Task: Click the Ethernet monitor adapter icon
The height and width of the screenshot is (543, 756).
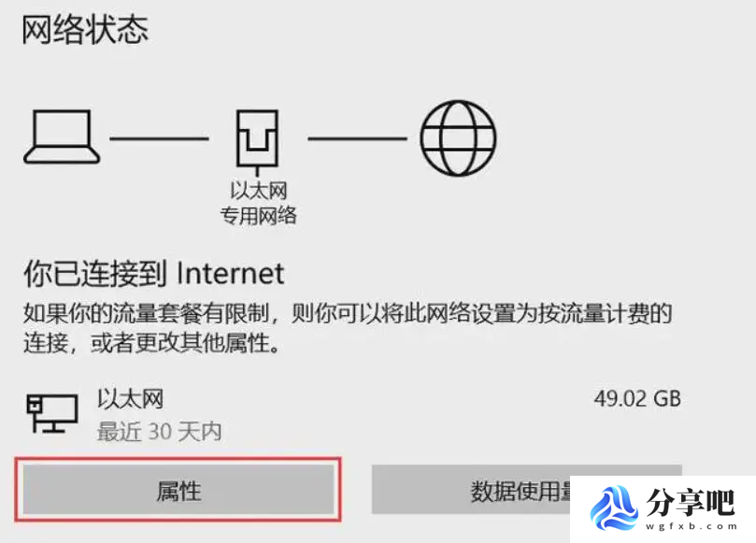Action: 52,413
